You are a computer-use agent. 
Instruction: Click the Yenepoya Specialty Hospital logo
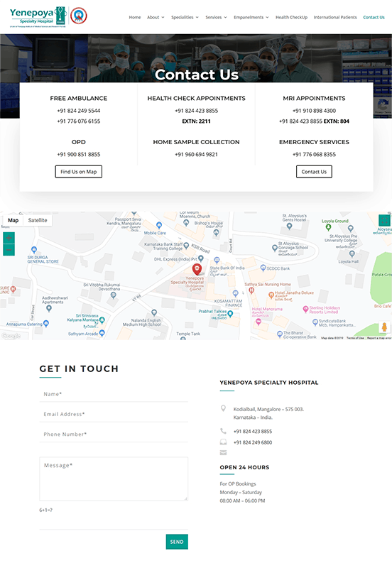tap(38, 16)
